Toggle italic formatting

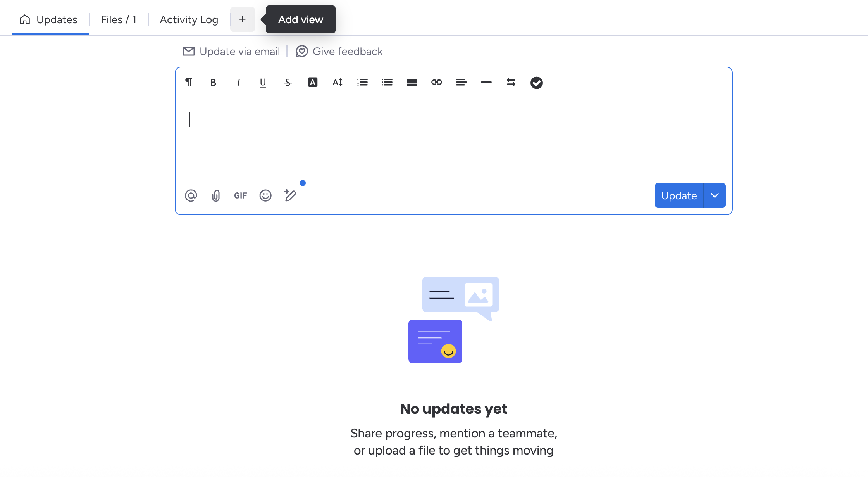[238, 82]
